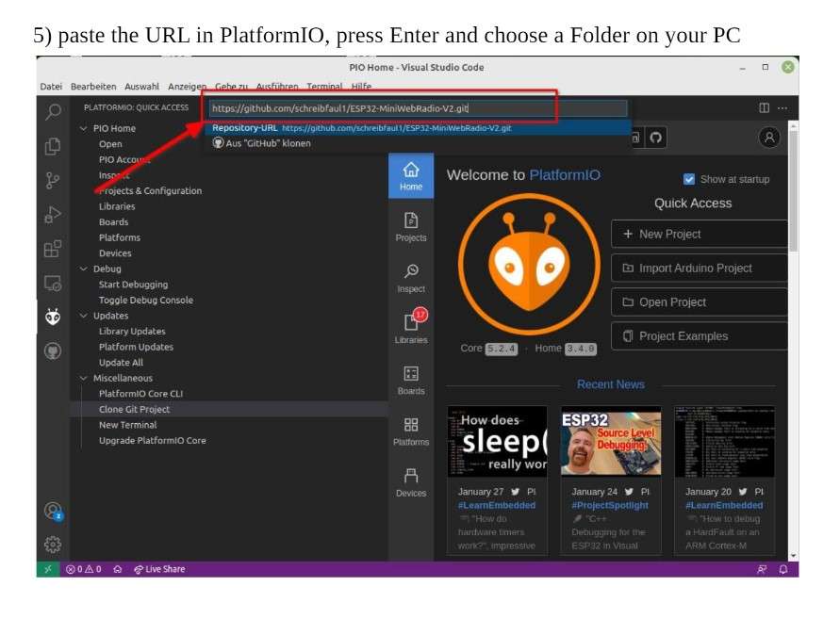Screen dimensions: 840x619
Task: Click Import Arduino Project button
Action: click(700, 269)
